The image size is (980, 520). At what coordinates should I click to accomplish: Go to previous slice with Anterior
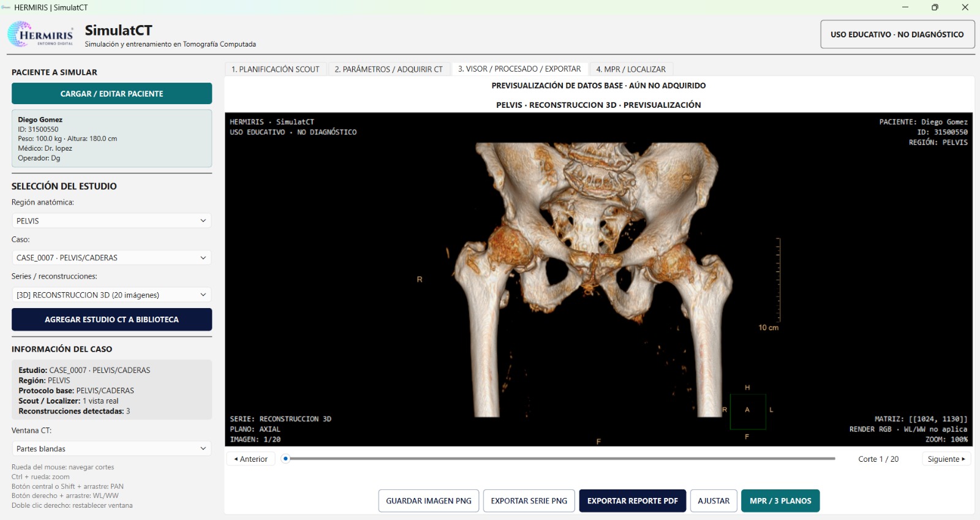251,459
